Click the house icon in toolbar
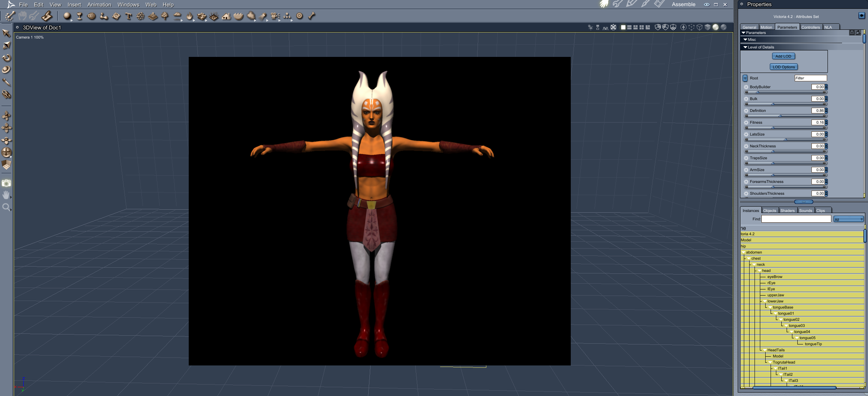The height and width of the screenshot is (396, 868). click(x=226, y=16)
